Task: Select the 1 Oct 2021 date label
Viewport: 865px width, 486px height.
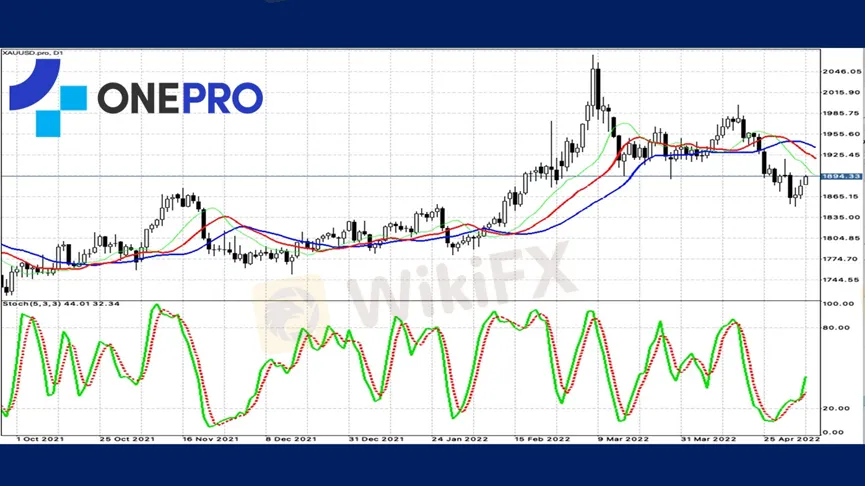Action: pyautogui.click(x=38, y=439)
